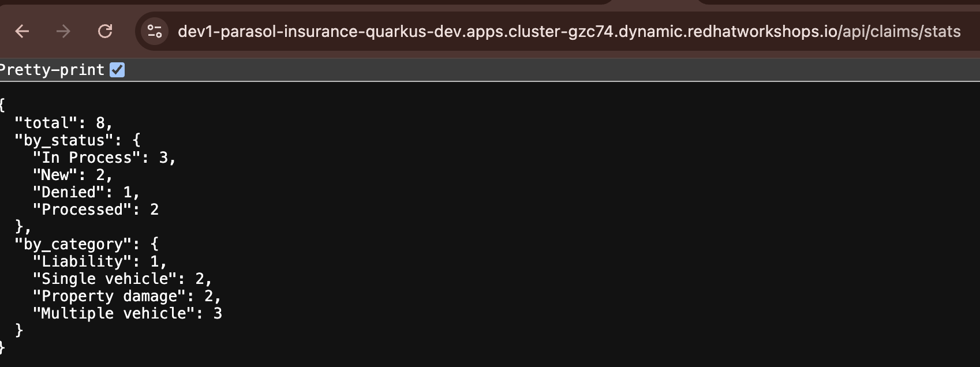Click the browser Back arrow
The height and width of the screenshot is (367, 980).
(x=22, y=31)
